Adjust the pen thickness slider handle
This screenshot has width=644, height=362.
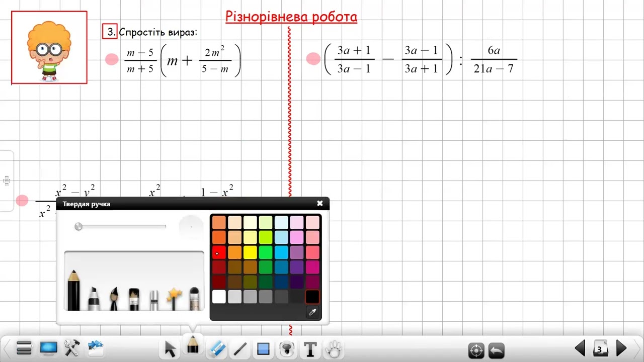(x=78, y=227)
